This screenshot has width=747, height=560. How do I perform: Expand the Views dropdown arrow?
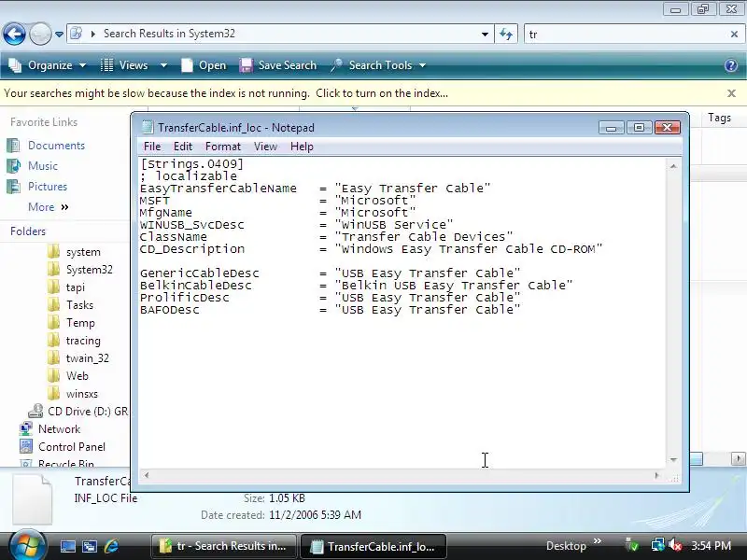[x=163, y=65]
